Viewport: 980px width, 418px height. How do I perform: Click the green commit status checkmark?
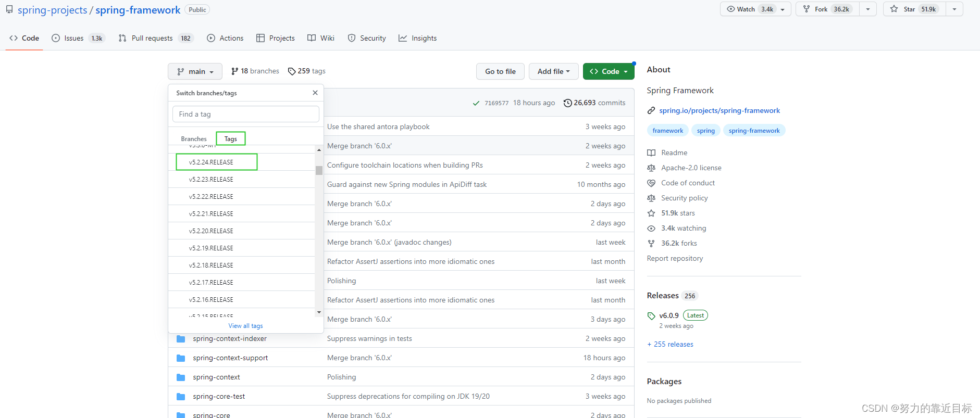tap(476, 103)
